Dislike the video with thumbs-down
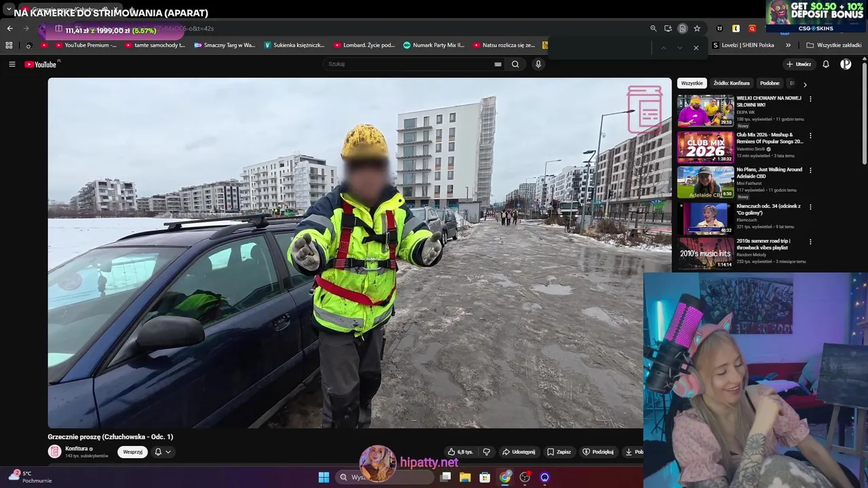868x488 pixels. click(486, 452)
